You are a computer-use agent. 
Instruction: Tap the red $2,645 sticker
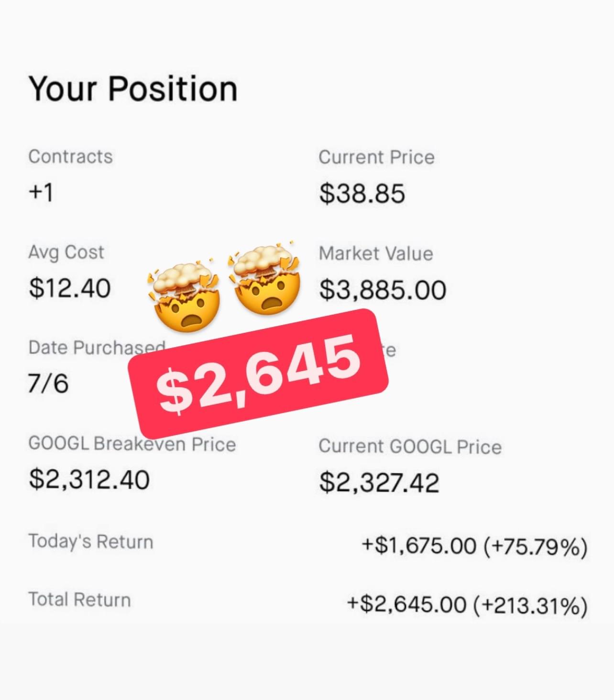coord(259,373)
